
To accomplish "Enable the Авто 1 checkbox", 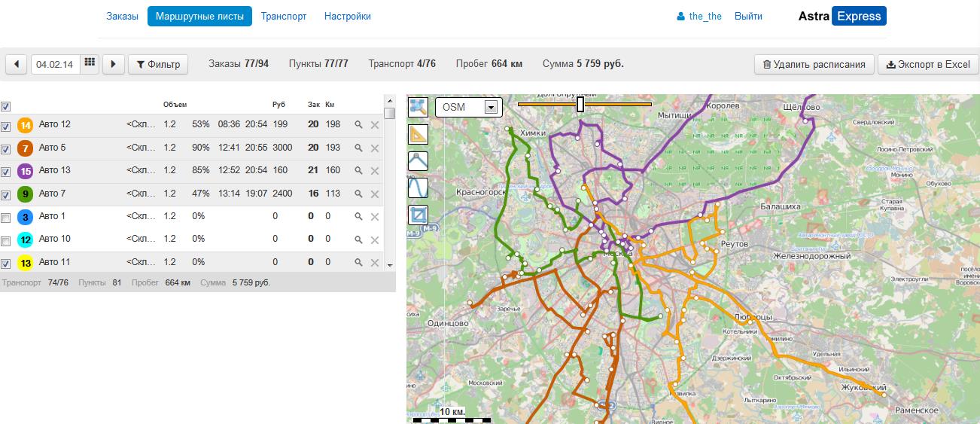I will (6, 218).
